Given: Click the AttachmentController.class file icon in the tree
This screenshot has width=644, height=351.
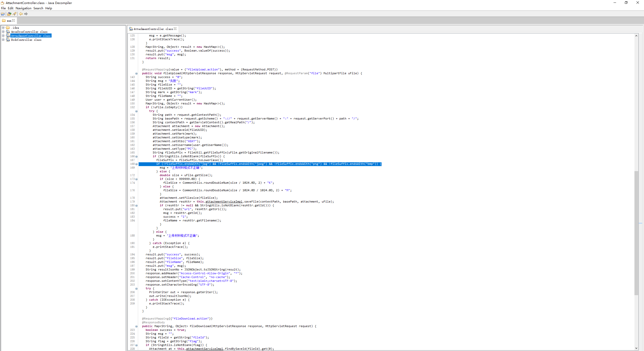Looking at the screenshot, I should [8, 36].
